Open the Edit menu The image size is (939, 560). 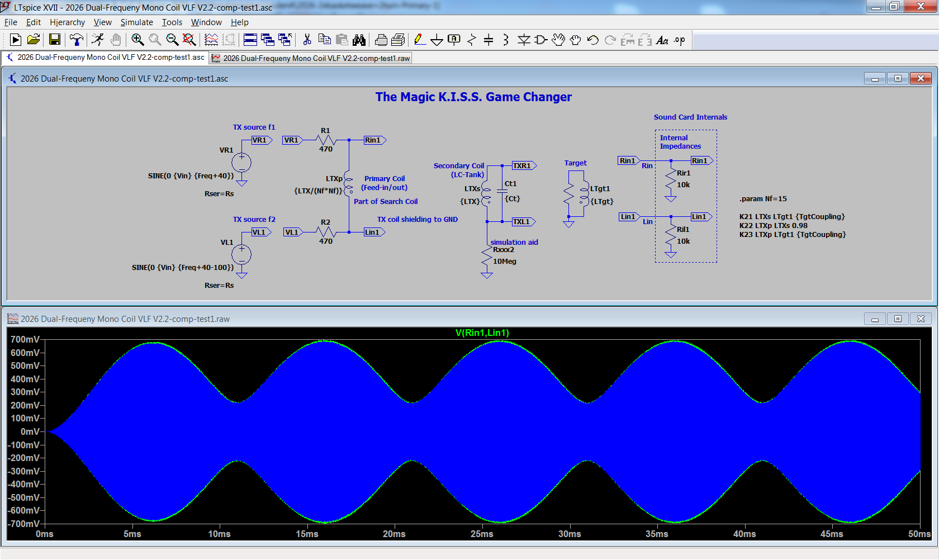(x=34, y=22)
